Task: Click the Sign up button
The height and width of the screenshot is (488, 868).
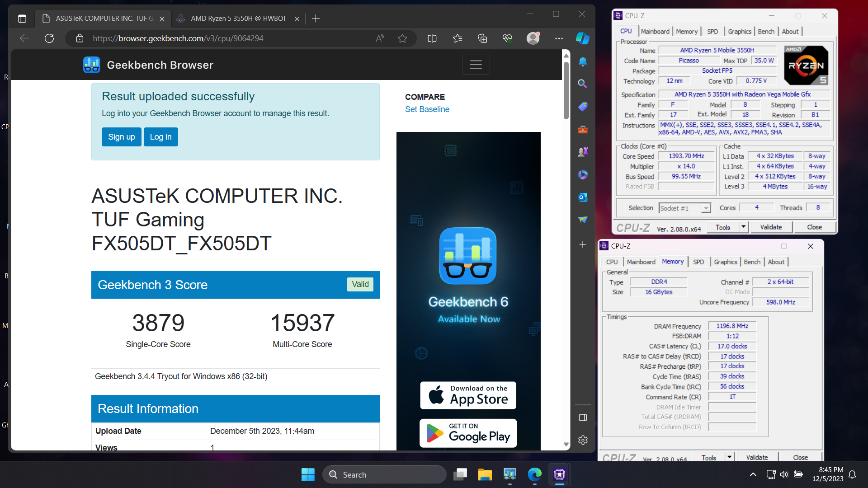Action: [122, 137]
